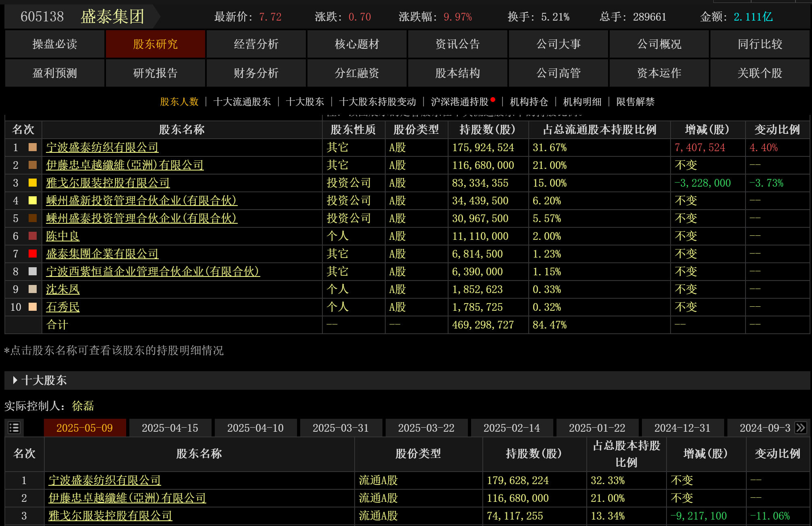
Task: Click the double-arrow to show more dates
Action: 801,428
